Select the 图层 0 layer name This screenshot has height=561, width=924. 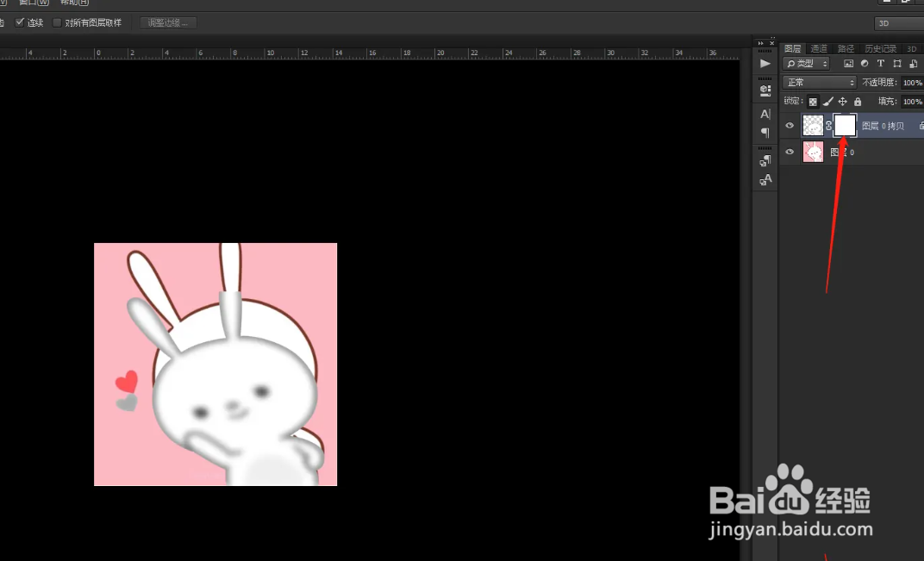(842, 152)
